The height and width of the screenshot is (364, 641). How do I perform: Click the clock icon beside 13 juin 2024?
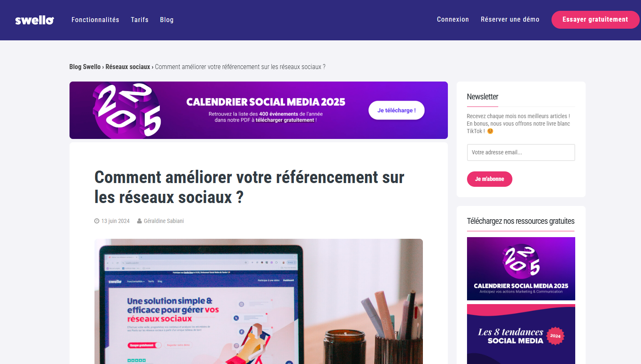click(97, 221)
